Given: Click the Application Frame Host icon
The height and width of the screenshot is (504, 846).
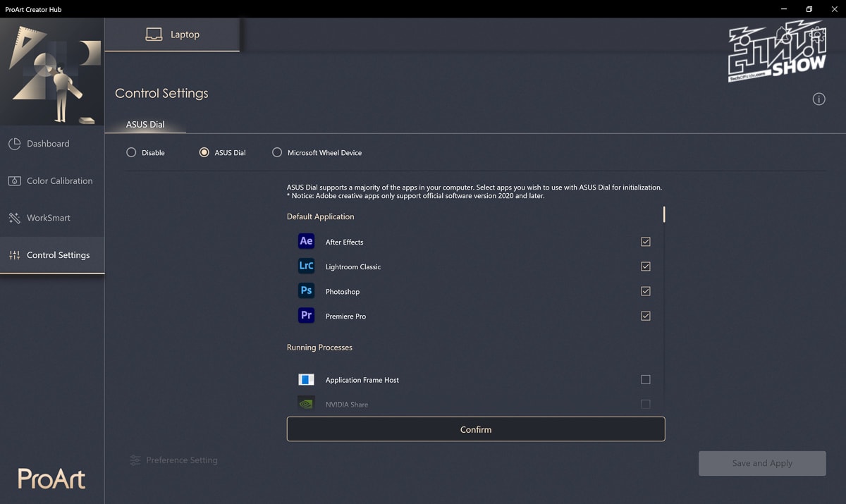Looking at the screenshot, I should (306, 379).
